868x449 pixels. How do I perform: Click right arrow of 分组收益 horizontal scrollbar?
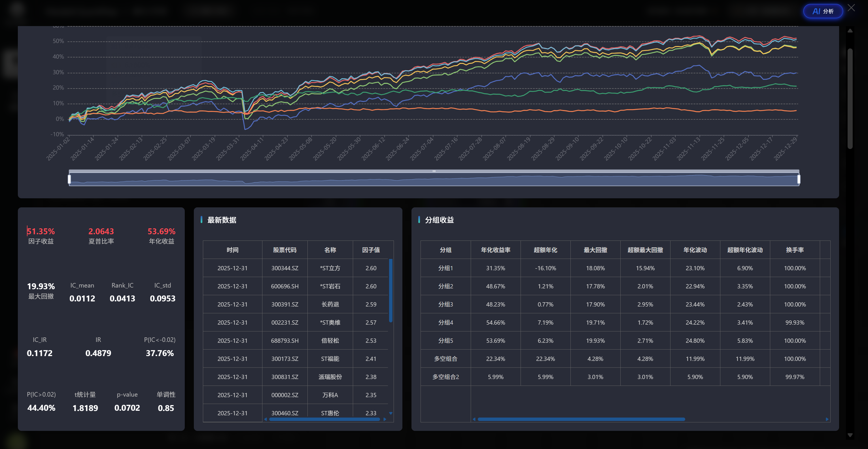click(827, 419)
